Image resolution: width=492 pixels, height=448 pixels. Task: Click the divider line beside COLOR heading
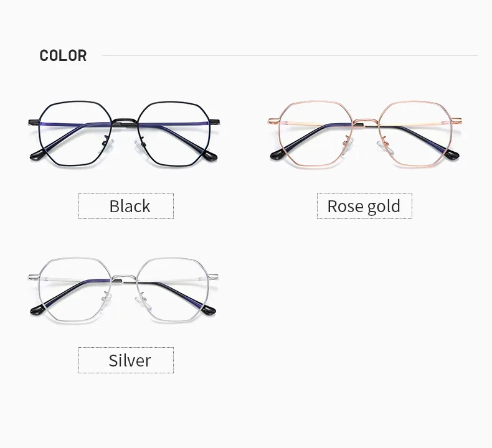pyautogui.click(x=290, y=55)
